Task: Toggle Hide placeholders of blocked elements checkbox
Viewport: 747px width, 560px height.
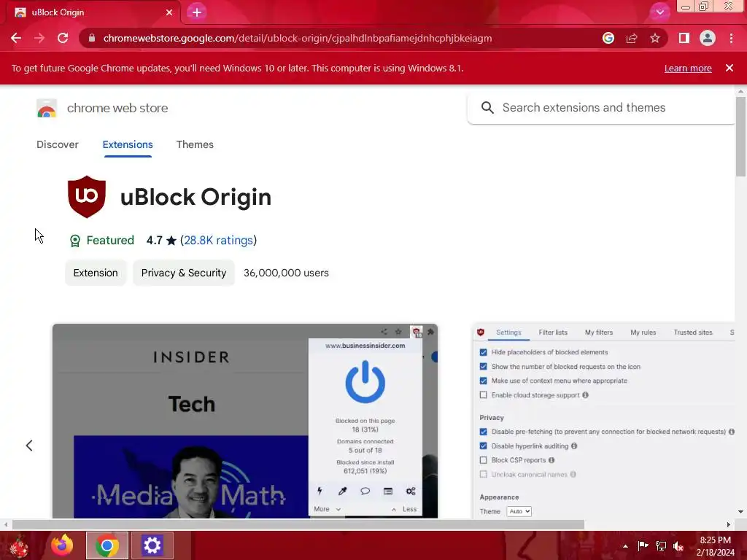Action: point(483,352)
